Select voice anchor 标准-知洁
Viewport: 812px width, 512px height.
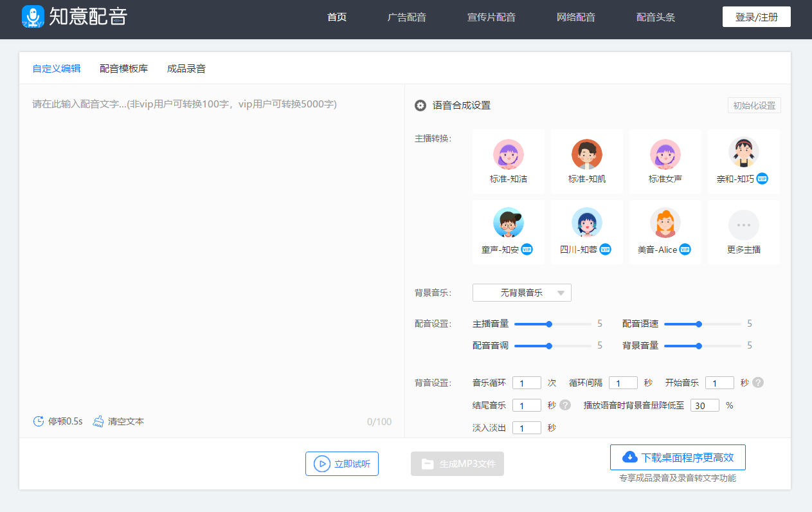click(508, 161)
